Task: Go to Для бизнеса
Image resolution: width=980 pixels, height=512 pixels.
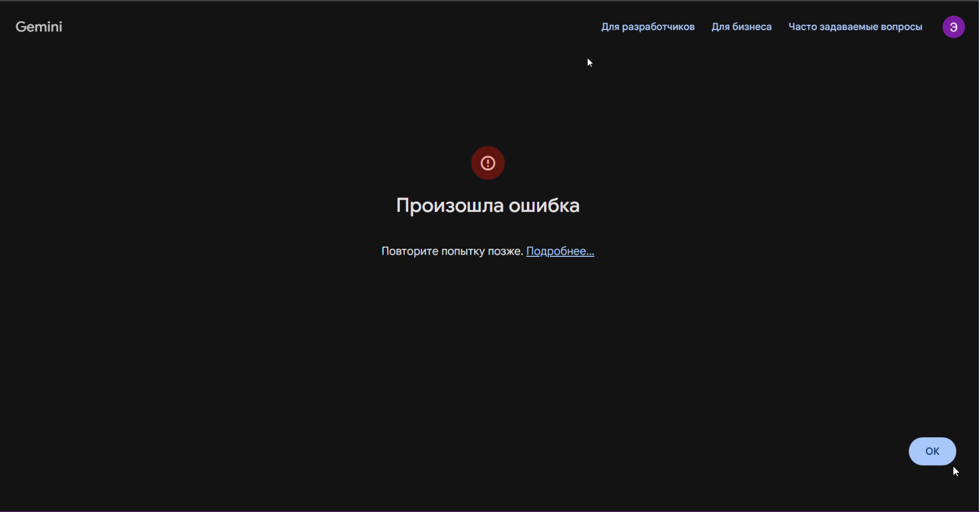Action: click(x=741, y=27)
